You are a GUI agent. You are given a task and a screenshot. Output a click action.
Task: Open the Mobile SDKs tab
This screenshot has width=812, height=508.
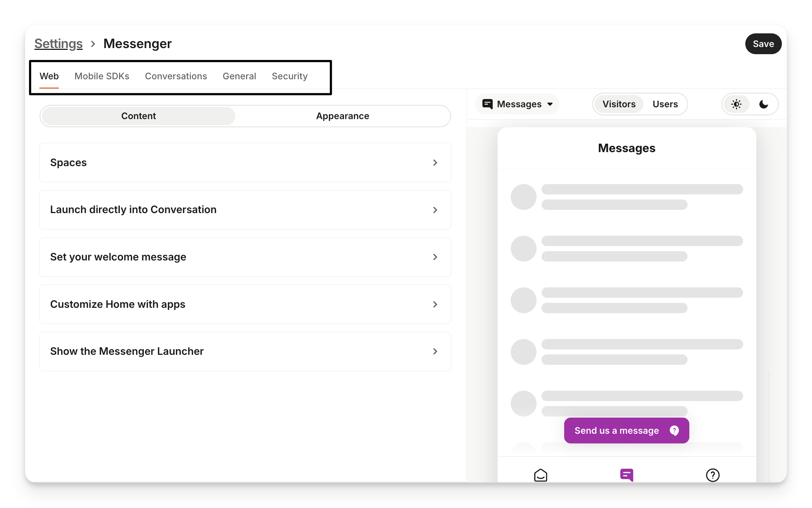pyautogui.click(x=102, y=76)
